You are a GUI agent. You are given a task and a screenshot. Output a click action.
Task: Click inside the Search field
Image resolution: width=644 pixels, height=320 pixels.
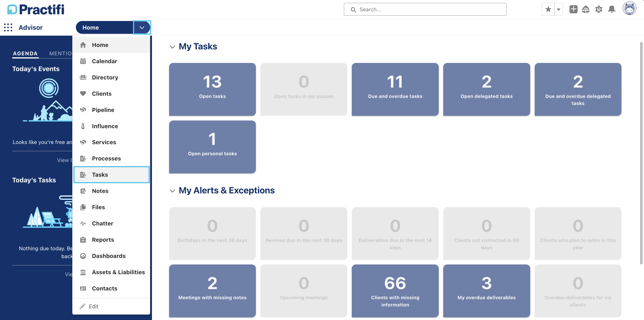[425, 9]
